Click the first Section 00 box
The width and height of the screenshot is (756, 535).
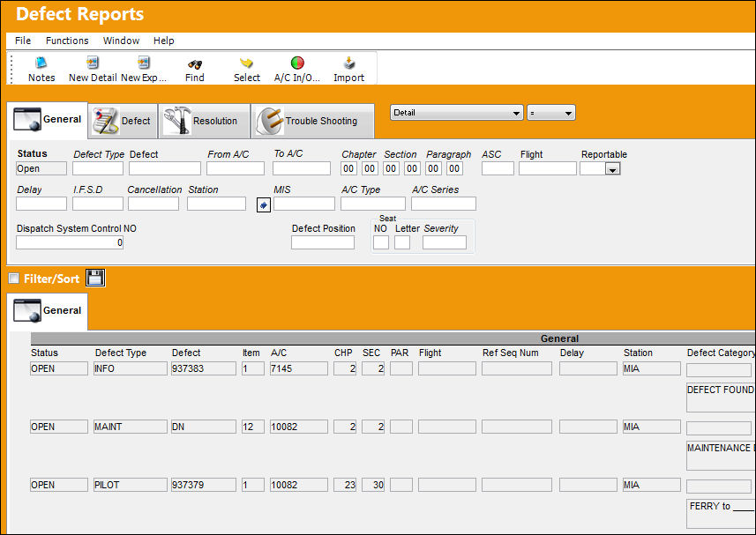pos(391,168)
